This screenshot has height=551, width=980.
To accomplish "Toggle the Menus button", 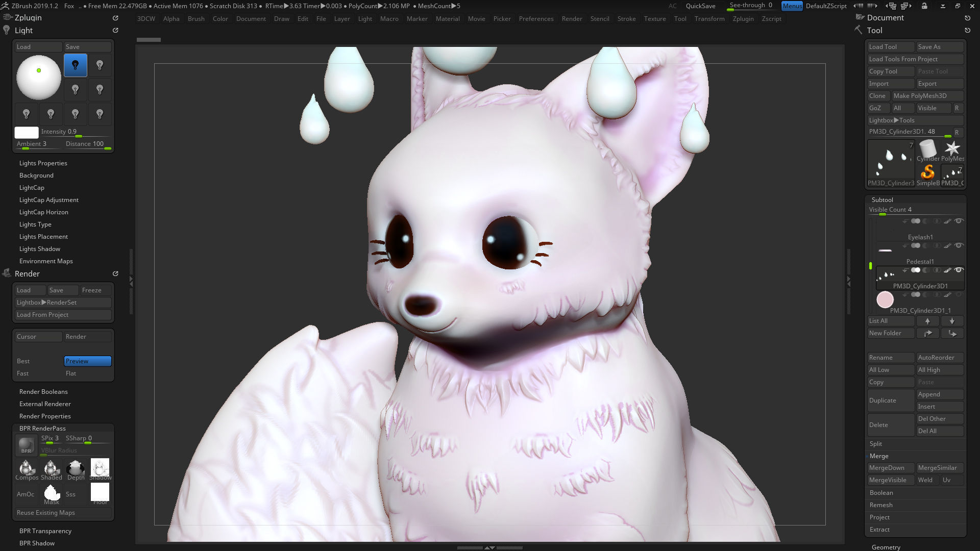I will (792, 6).
